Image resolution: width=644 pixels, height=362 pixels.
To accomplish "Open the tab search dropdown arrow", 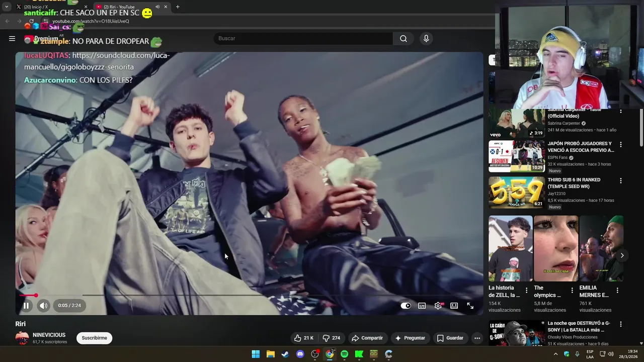I will pyautogui.click(x=7, y=7).
